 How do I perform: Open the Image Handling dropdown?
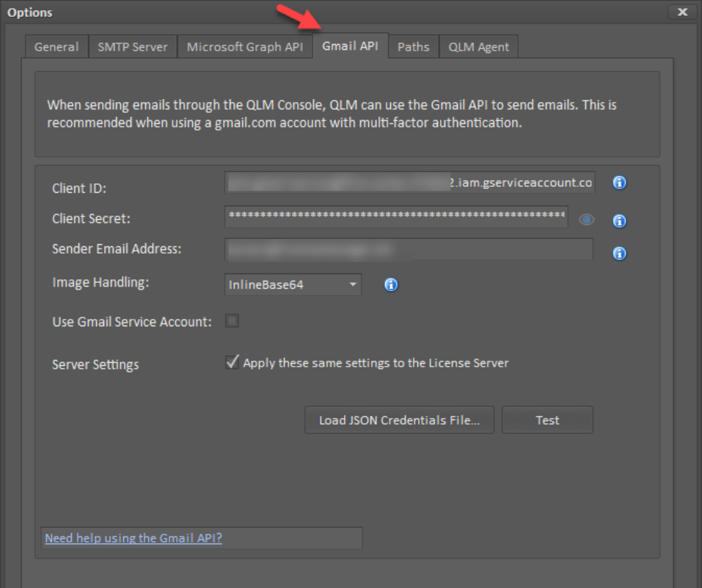(293, 284)
